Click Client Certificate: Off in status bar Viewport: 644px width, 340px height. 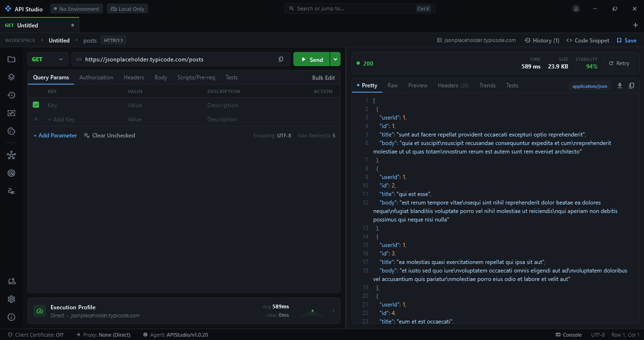click(x=36, y=335)
